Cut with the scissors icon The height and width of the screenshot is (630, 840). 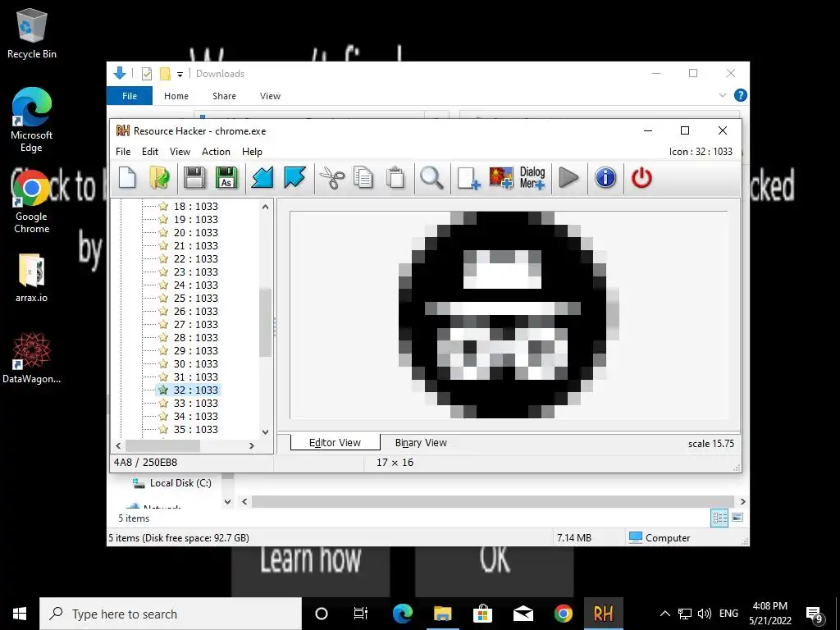[x=332, y=178]
